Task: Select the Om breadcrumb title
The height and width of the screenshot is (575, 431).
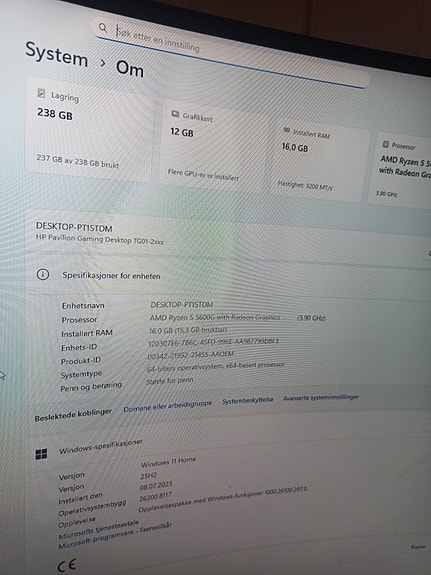Action: (x=129, y=69)
